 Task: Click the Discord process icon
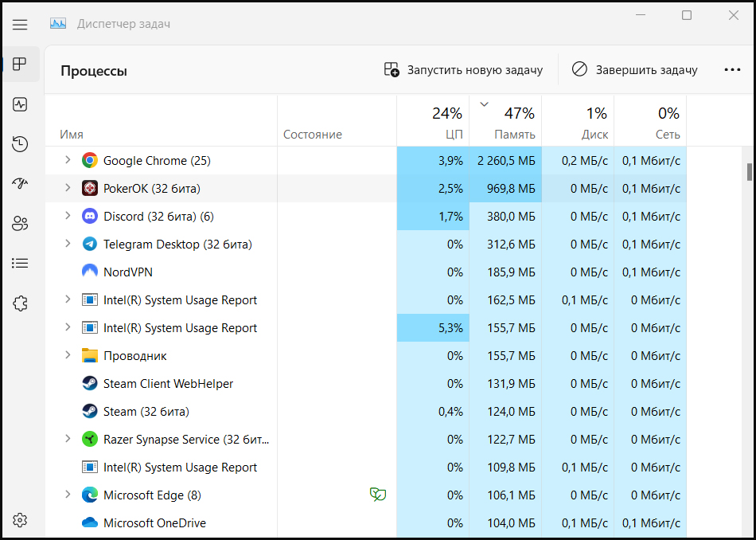(x=90, y=216)
